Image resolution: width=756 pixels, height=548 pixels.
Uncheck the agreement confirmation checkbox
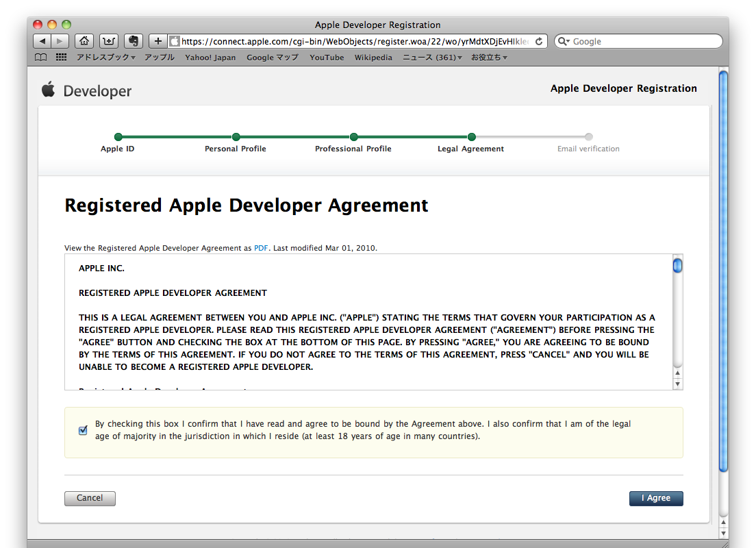83,431
